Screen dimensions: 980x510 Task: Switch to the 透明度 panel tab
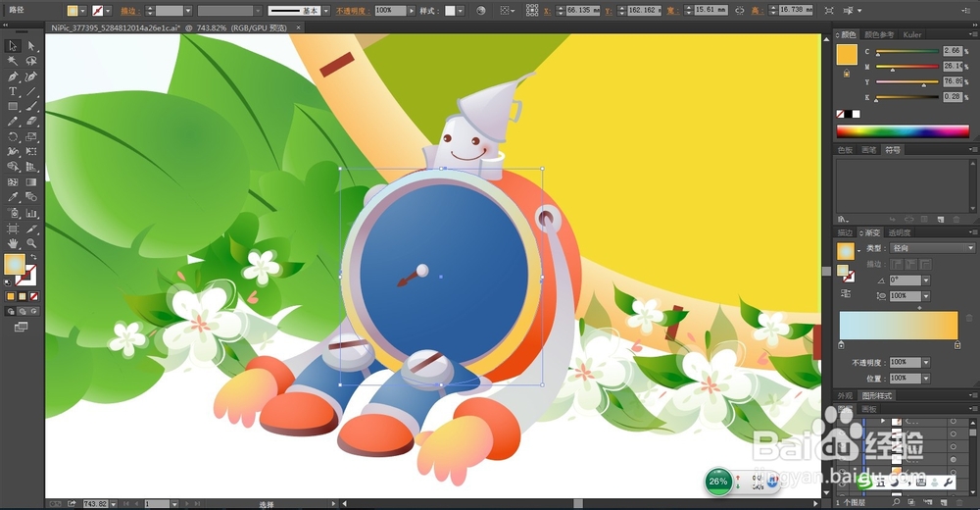(x=900, y=232)
